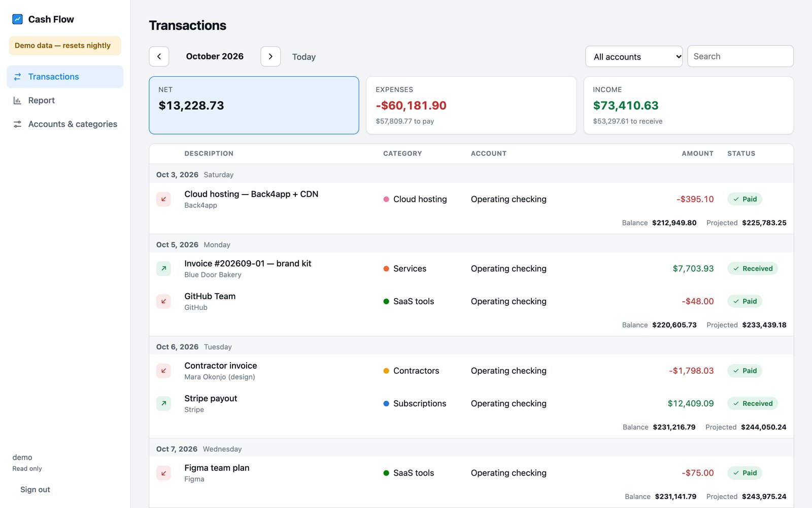Focus the Search field
The width and height of the screenshot is (812, 508).
pos(740,56)
